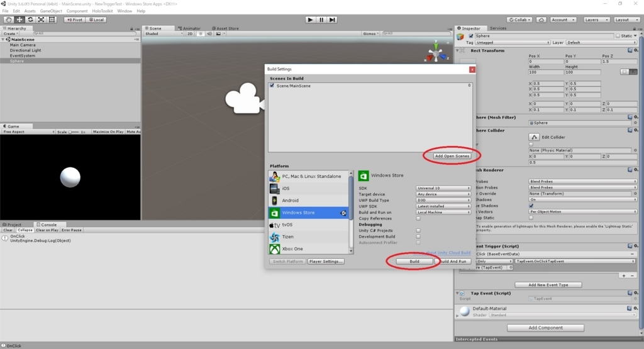This screenshot has width=644, height=349.
Task: Click the Xbox One platform icon
Action: pyautogui.click(x=274, y=249)
